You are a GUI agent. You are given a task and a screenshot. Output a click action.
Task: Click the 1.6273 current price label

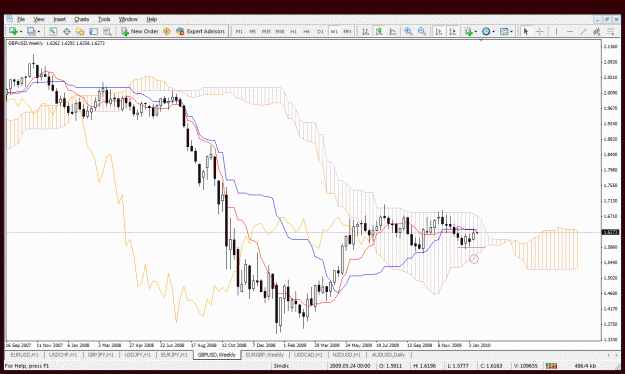[x=610, y=232]
